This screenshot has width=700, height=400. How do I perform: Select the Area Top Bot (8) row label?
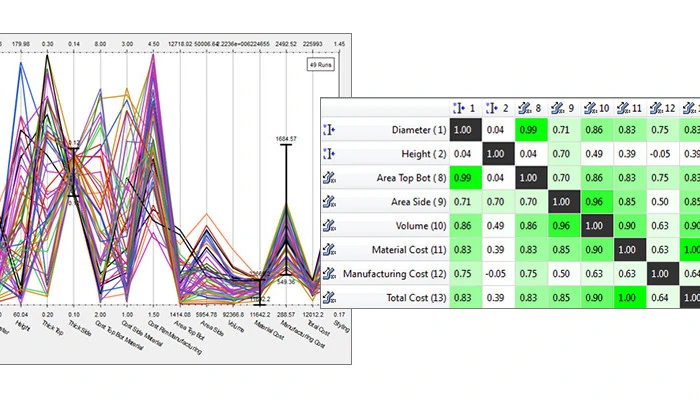coord(411,178)
